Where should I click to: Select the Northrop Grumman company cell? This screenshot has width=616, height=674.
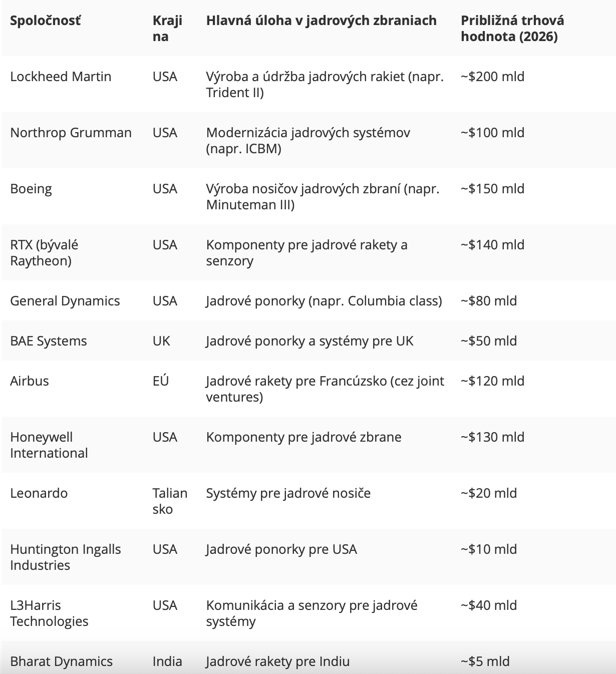pyautogui.click(x=71, y=133)
